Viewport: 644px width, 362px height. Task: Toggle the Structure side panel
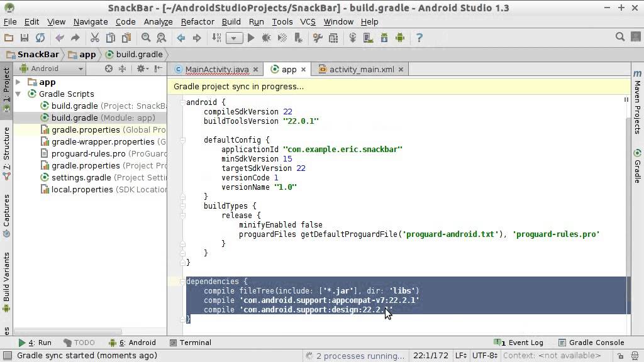[6, 153]
